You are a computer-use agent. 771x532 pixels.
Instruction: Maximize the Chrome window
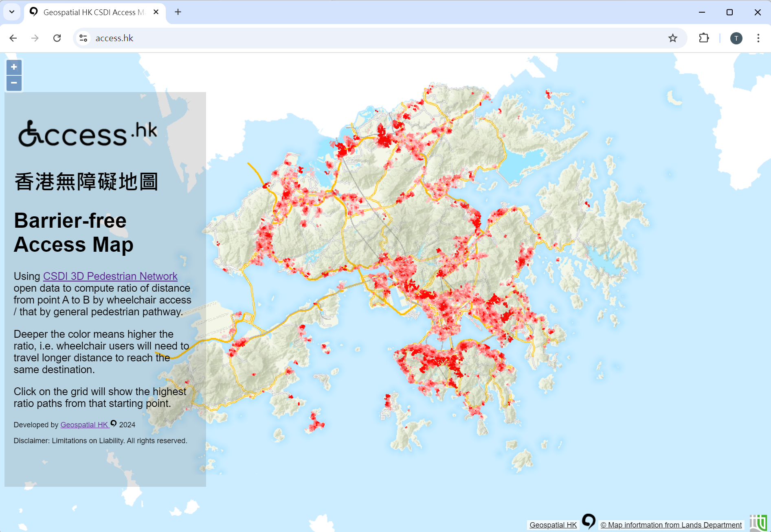coord(729,12)
